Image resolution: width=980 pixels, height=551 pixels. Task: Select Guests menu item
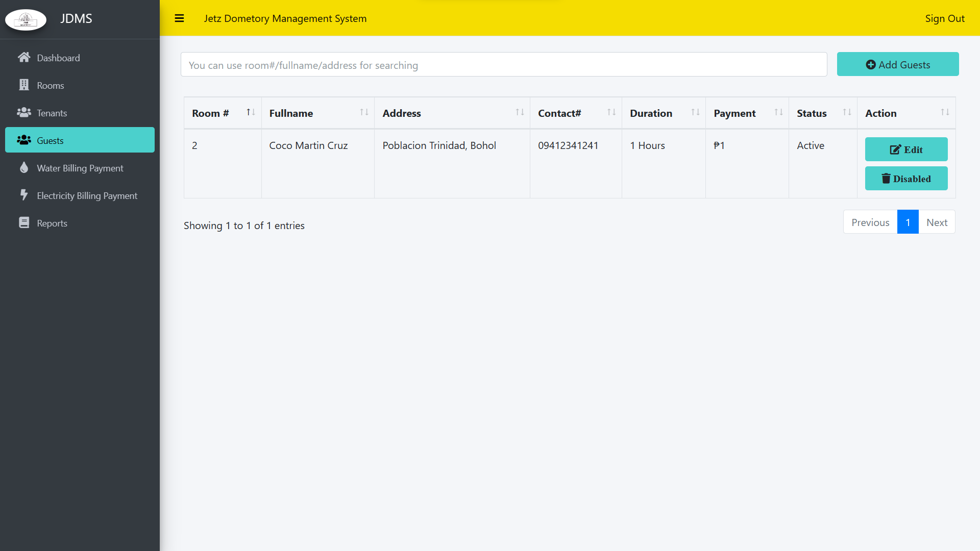(x=80, y=140)
